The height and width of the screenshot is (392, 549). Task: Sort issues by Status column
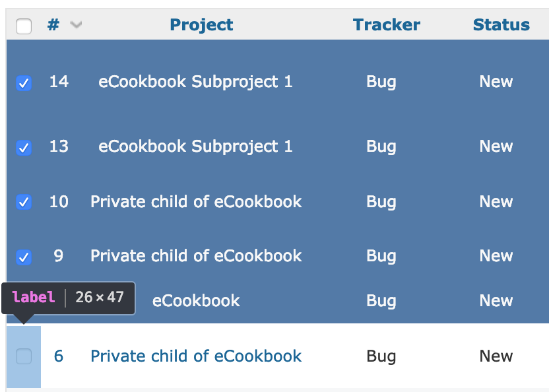tap(501, 24)
